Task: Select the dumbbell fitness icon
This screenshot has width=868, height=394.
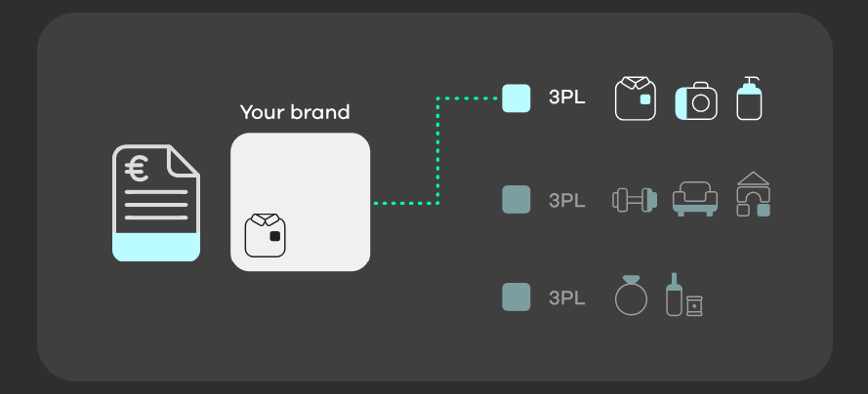Action: (x=635, y=200)
